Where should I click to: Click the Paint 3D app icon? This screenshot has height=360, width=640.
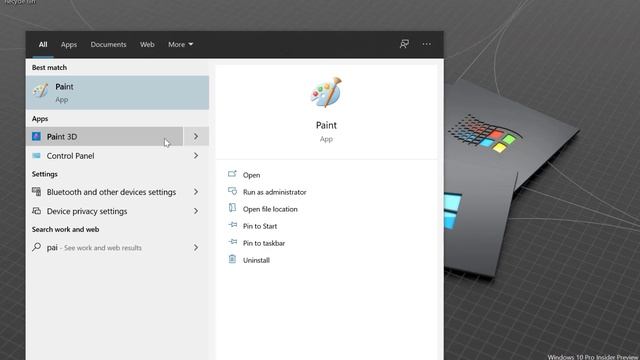[36, 136]
